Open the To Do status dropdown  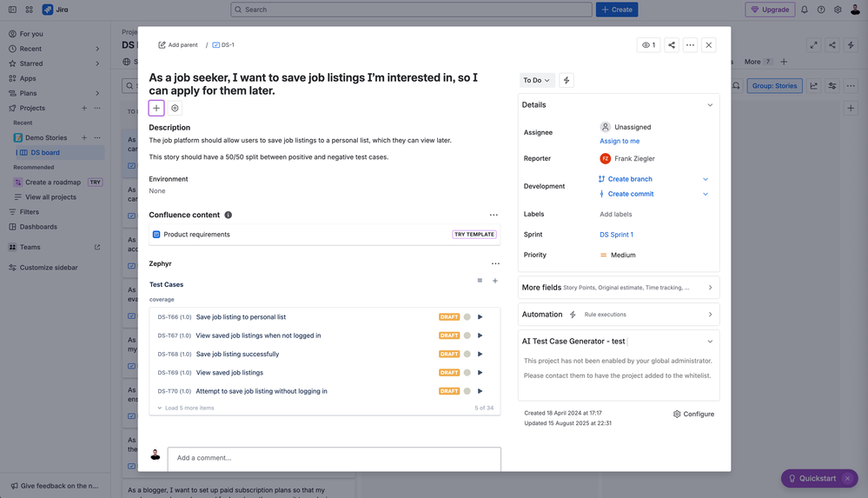pyautogui.click(x=536, y=80)
